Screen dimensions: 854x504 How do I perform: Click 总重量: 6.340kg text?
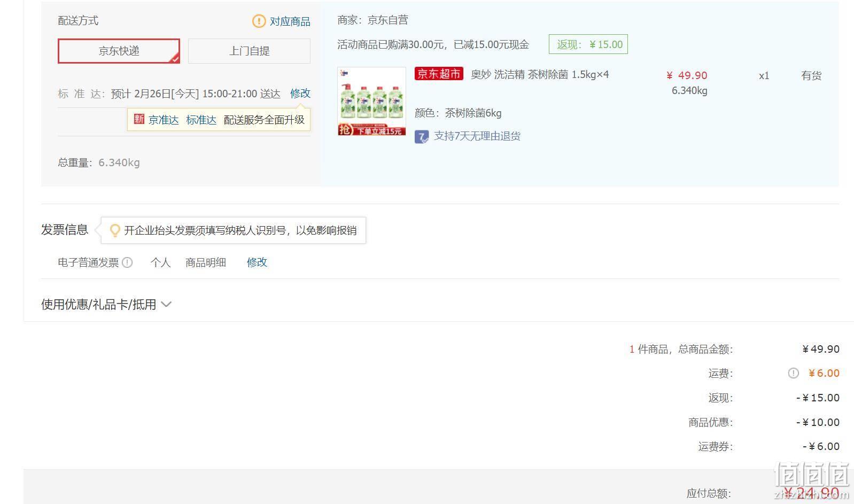(x=99, y=162)
